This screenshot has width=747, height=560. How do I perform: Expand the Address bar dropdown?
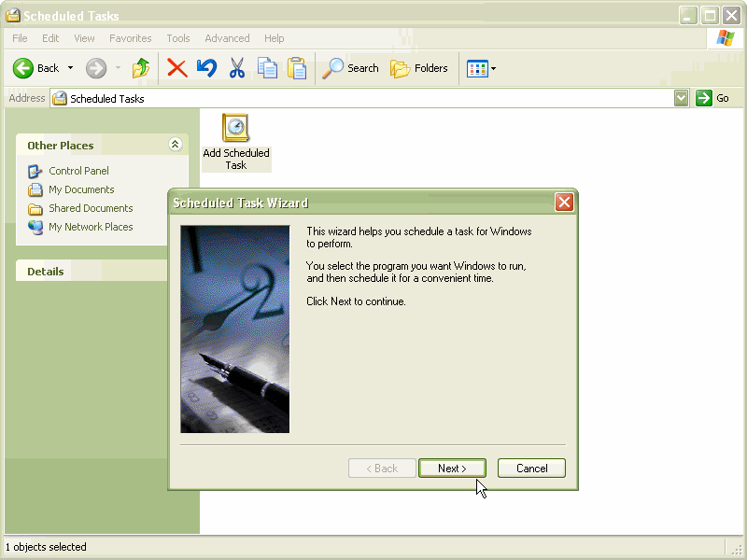pos(682,99)
